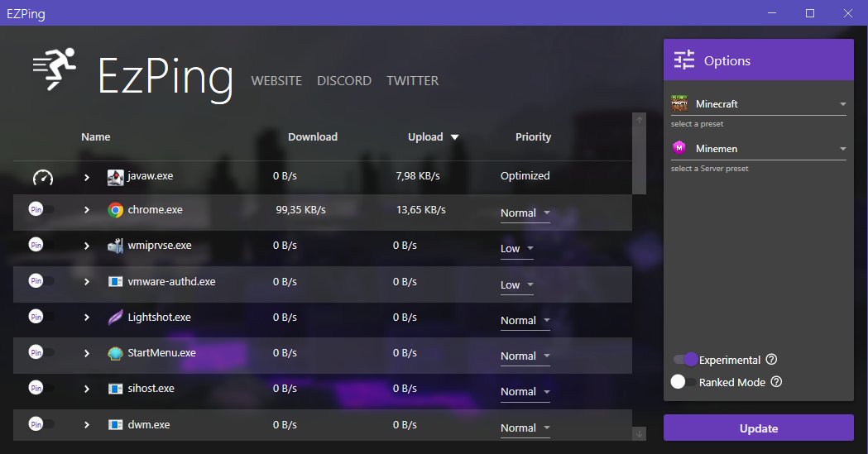Open the priority dropdown for chrome.exe
The image size is (868, 454).
[525, 213]
